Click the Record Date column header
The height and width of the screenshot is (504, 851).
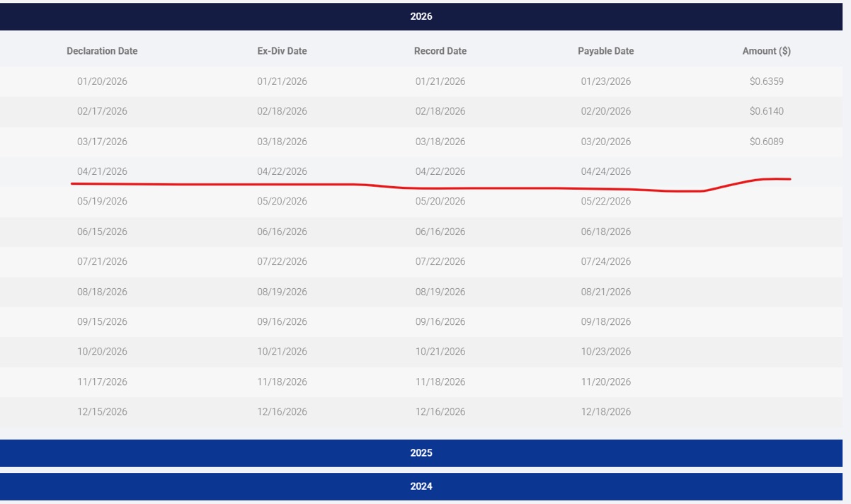pyautogui.click(x=440, y=51)
